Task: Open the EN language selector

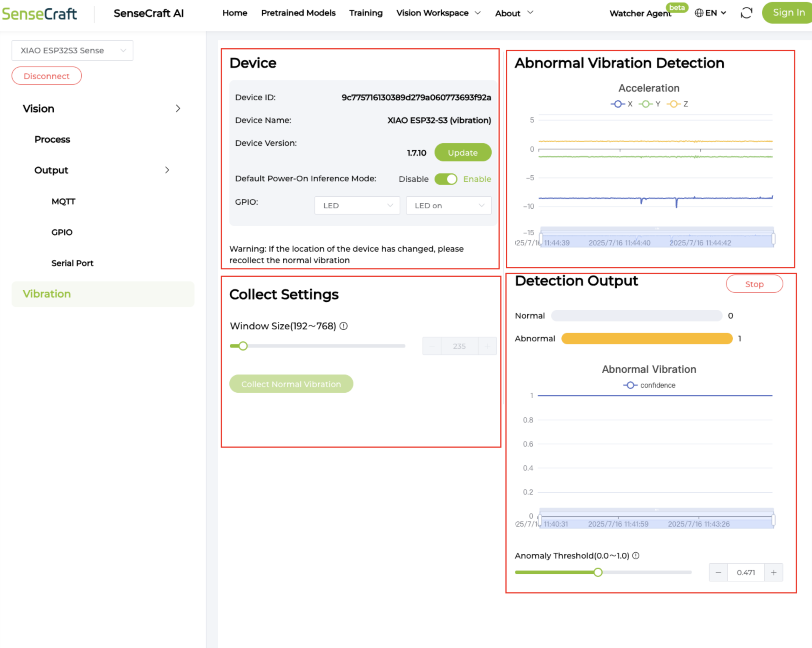Action: 711,13
